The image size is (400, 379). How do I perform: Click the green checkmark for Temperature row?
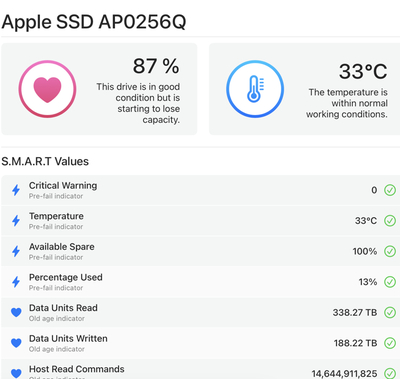click(390, 221)
